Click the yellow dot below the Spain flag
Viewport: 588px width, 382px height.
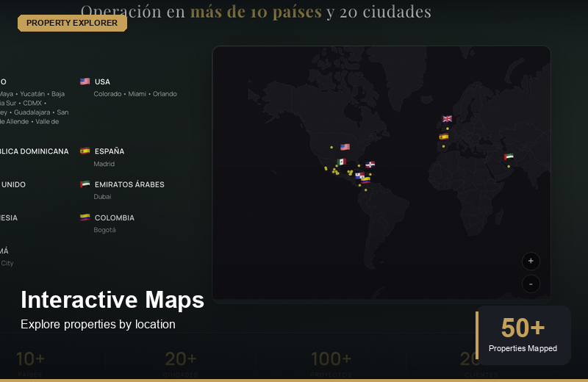(443, 146)
